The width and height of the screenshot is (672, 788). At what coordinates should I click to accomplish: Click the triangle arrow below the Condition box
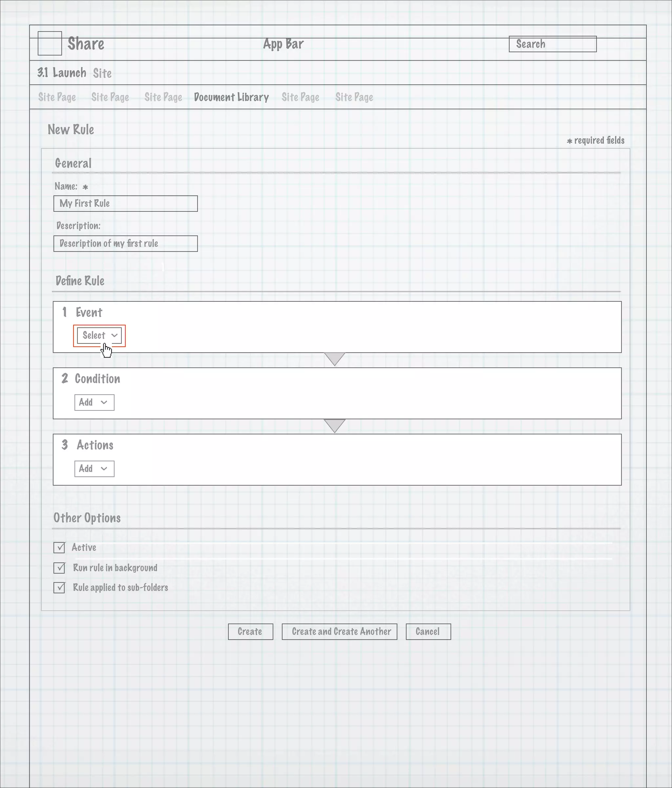tap(334, 425)
